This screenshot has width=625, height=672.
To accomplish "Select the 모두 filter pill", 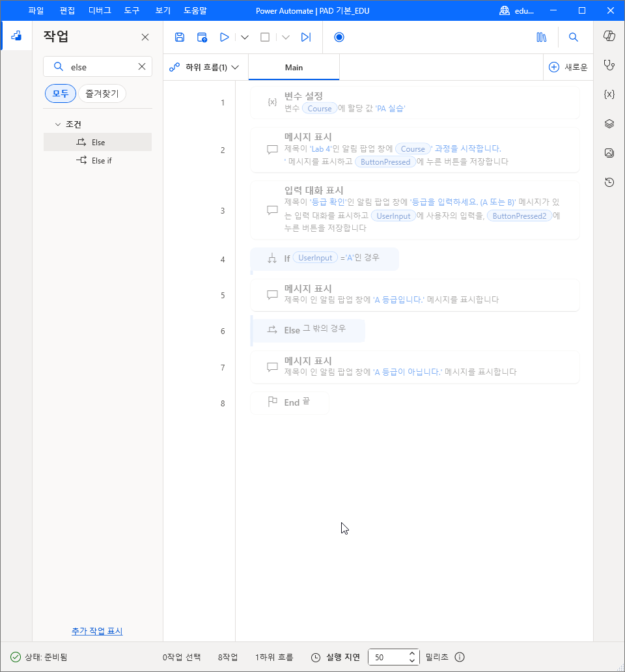I will [61, 93].
